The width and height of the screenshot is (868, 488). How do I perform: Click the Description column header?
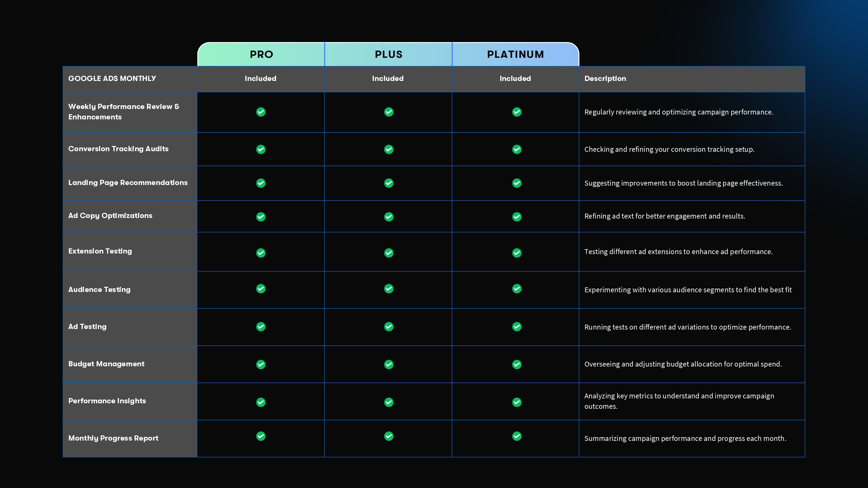[605, 78]
